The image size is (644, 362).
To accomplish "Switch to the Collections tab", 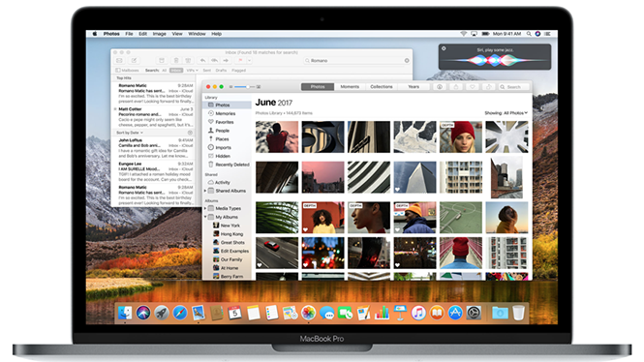I will point(382,87).
